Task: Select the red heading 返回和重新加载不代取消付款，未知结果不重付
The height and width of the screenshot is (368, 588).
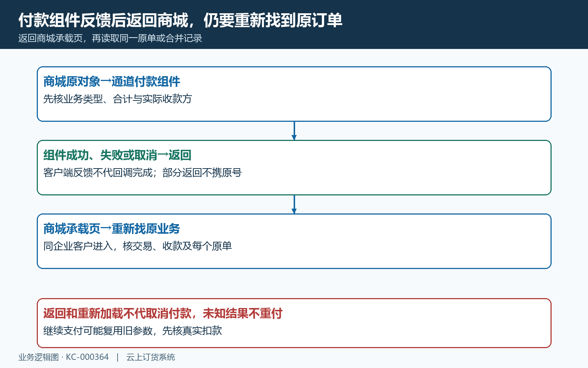Action: pyautogui.click(x=163, y=314)
